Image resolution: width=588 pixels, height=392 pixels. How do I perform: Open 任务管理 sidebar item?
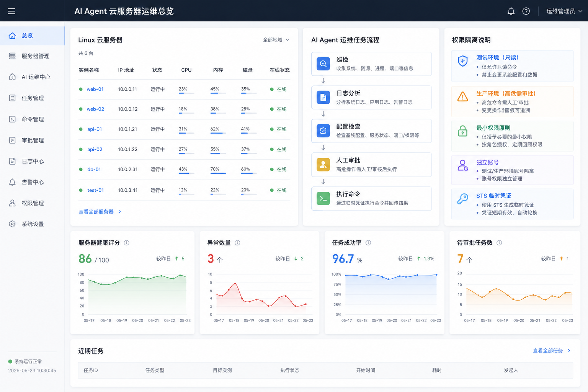[32, 98]
